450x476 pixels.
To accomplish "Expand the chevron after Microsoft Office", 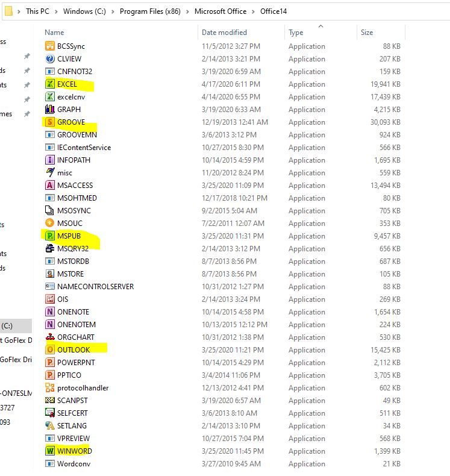I will 253,11.
